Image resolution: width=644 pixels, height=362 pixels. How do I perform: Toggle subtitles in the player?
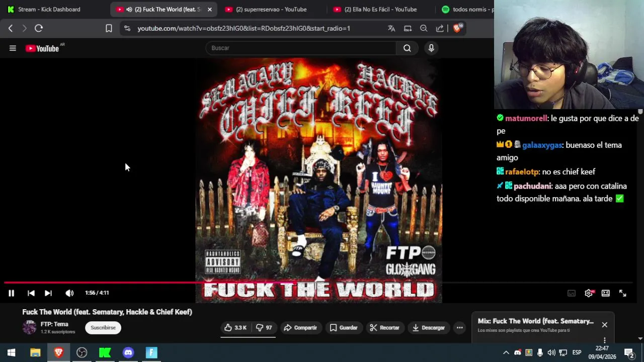coord(572,293)
